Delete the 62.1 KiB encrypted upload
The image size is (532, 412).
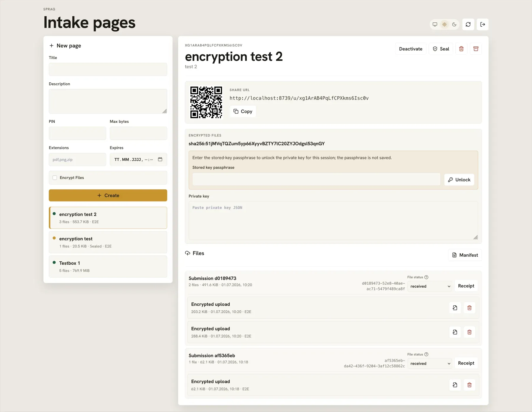[x=469, y=385]
